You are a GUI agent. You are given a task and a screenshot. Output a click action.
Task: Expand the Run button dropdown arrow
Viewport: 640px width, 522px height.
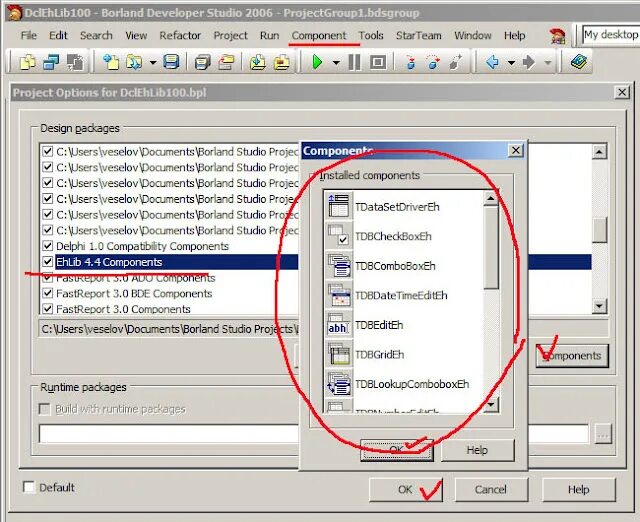pyautogui.click(x=336, y=62)
